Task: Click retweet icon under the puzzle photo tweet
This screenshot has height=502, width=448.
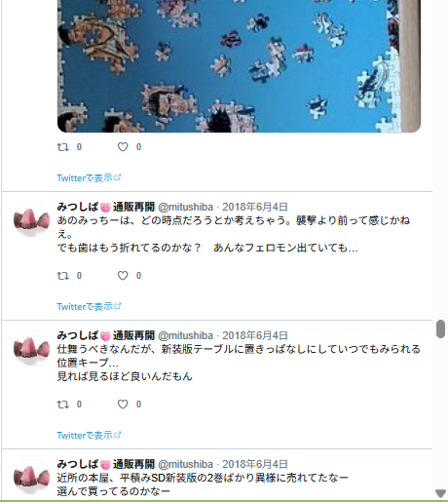Action: click(x=63, y=147)
